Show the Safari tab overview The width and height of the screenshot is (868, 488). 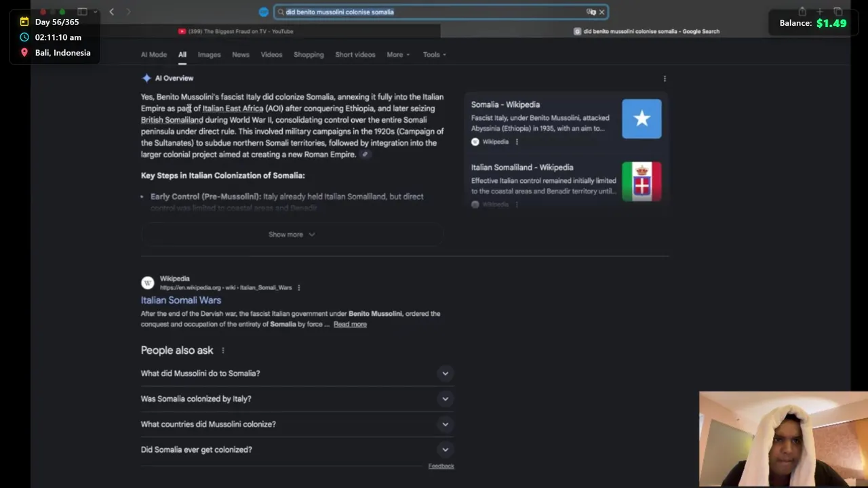(x=838, y=12)
